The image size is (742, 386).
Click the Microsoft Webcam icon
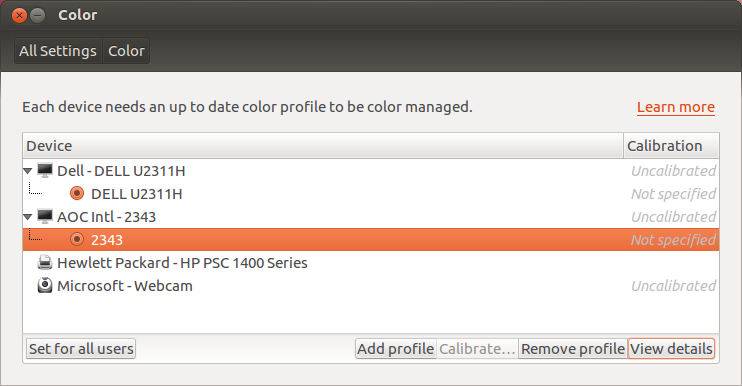point(45,285)
